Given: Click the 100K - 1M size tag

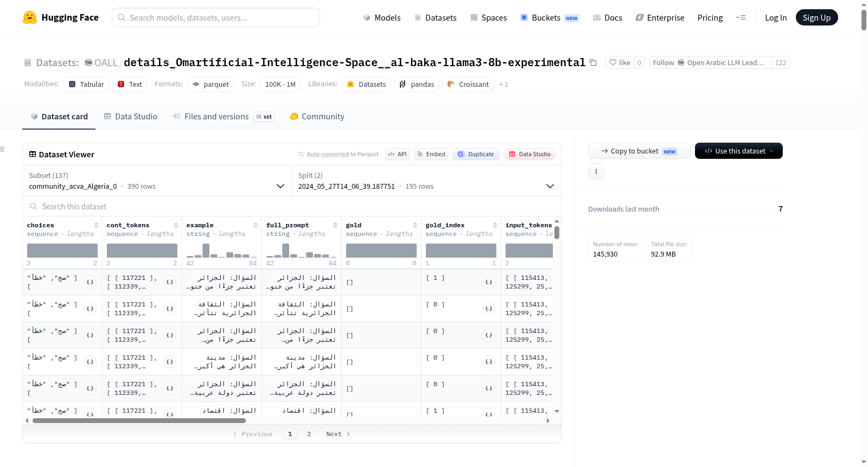Looking at the screenshot, I should click(x=280, y=84).
